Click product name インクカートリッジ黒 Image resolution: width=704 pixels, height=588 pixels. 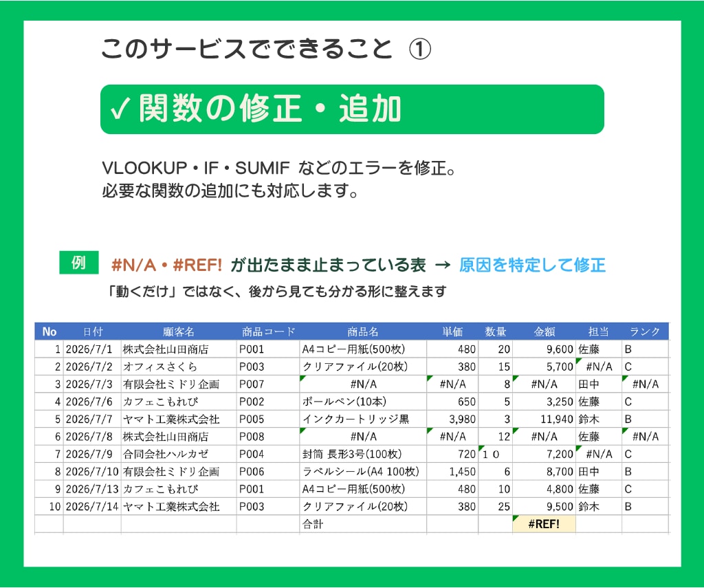click(x=363, y=419)
